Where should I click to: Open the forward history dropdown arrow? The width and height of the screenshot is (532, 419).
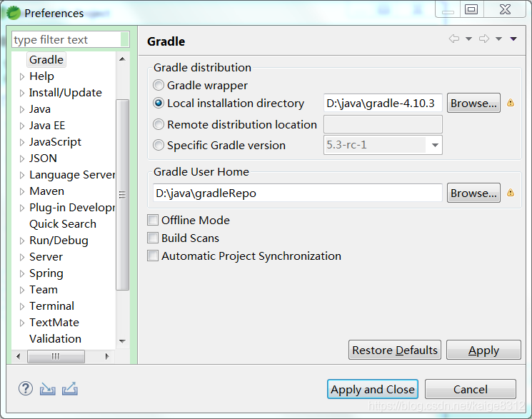coord(498,39)
